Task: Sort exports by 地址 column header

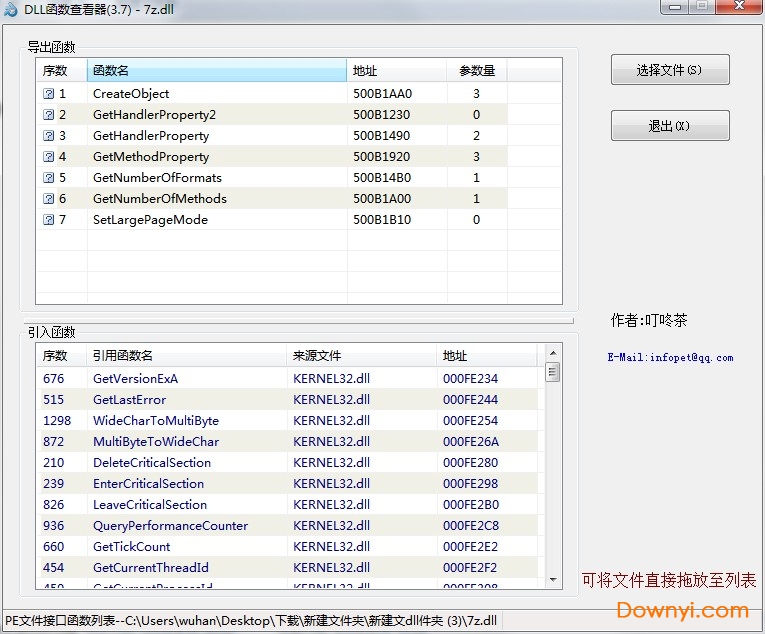Action: click(x=396, y=71)
